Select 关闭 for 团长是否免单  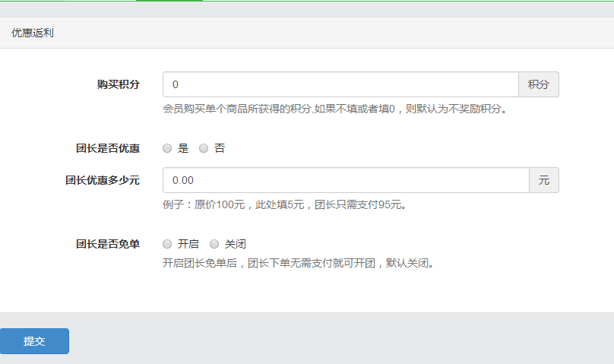point(214,244)
